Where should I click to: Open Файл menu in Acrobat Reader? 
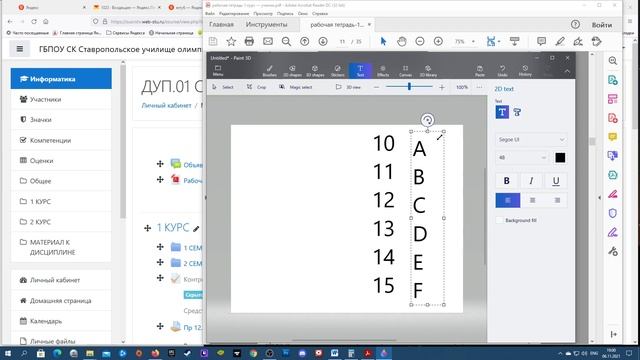pos(210,13)
